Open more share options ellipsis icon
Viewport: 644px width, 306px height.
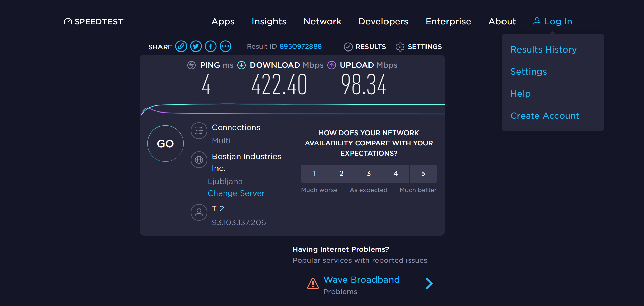pos(225,46)
